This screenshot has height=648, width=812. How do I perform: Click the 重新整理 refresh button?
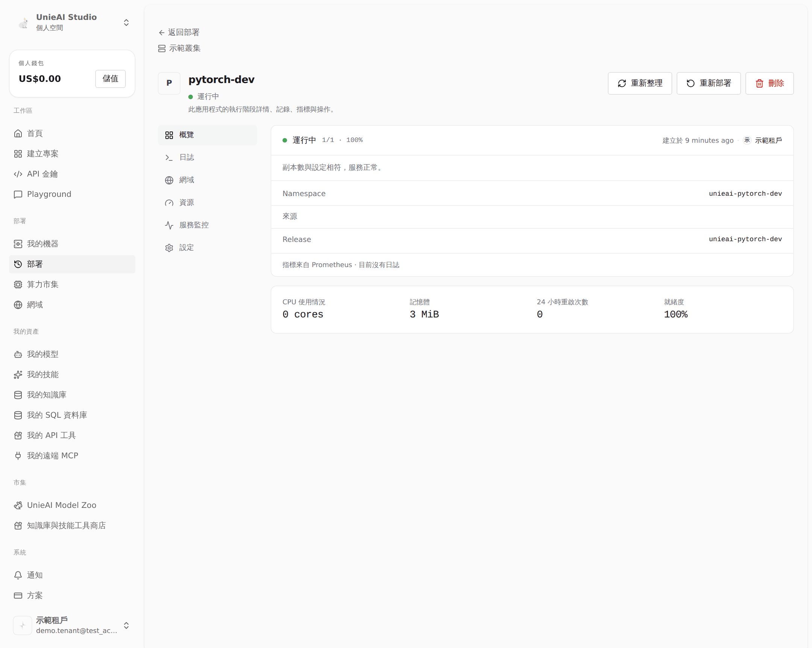pos(639,83)
